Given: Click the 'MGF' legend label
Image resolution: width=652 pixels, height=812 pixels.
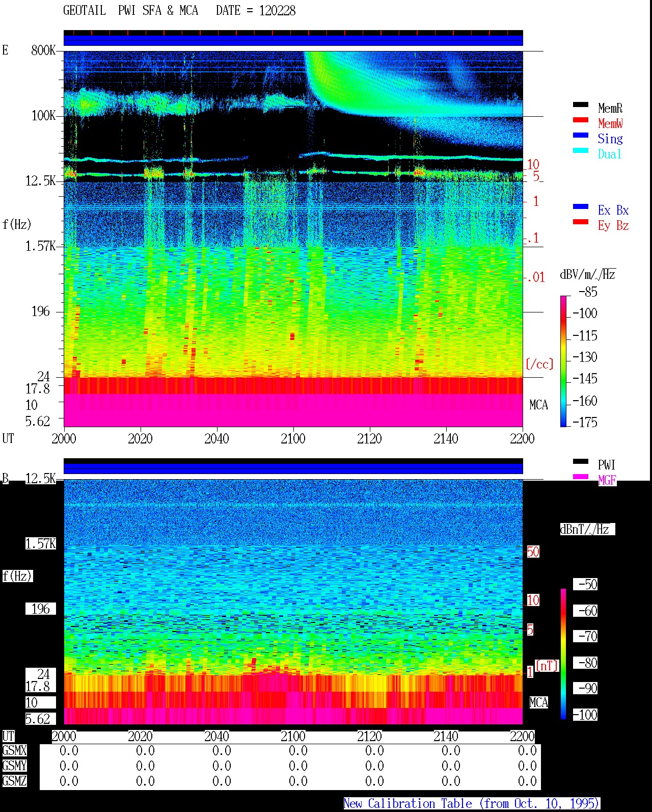Looking at the screenshot, I should click(607, 480).
